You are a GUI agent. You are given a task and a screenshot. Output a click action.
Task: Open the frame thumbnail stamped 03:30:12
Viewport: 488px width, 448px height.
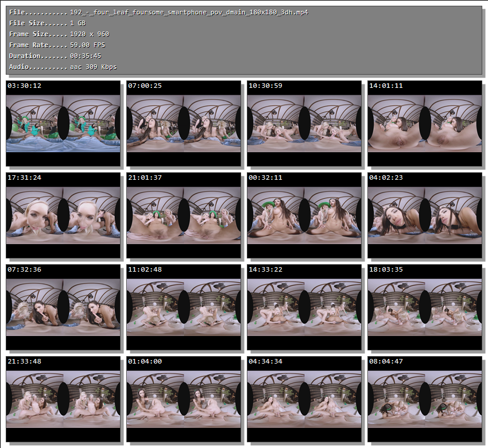coord(63,123)
